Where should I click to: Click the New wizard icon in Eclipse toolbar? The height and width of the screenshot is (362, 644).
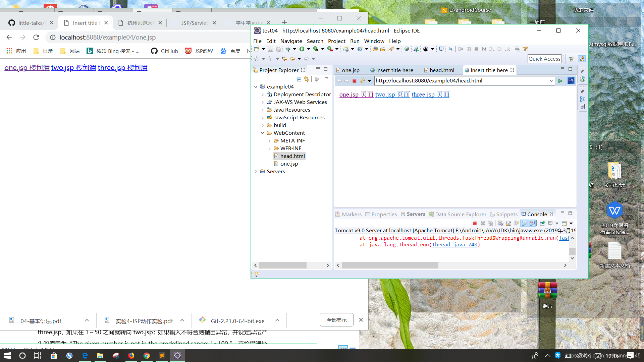[257, 49]
